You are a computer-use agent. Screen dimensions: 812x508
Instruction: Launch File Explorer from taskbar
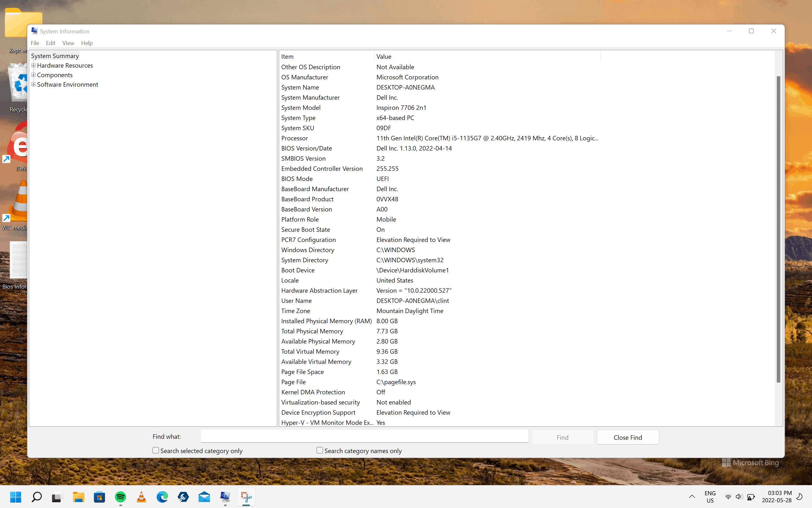pyautogui.click(x=79, y=497)
